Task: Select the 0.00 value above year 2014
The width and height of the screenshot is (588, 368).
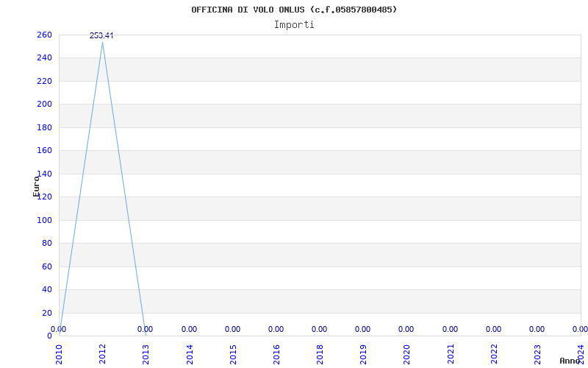Action: 189,329
